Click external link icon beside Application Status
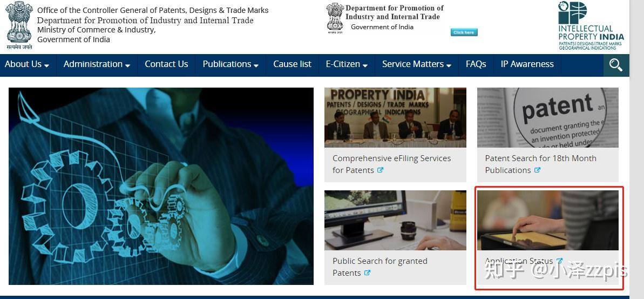The image size is (644, 299). [x=559, y=261]
